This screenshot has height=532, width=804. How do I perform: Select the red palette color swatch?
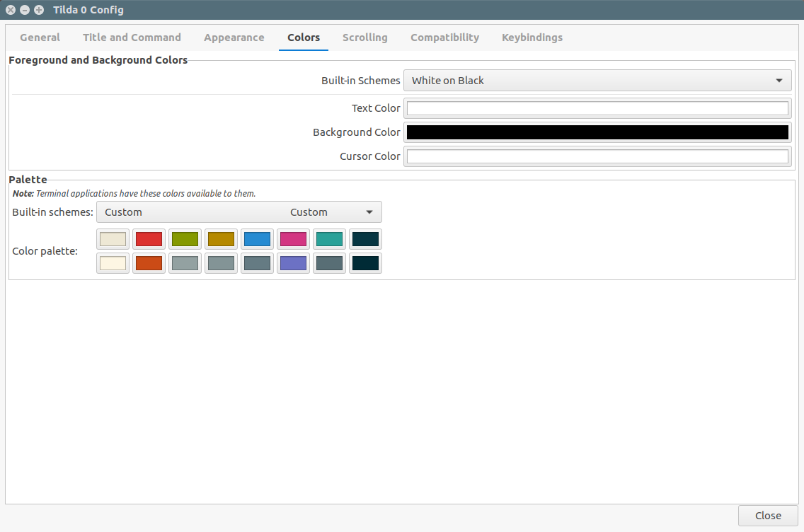tap(149, 239)
